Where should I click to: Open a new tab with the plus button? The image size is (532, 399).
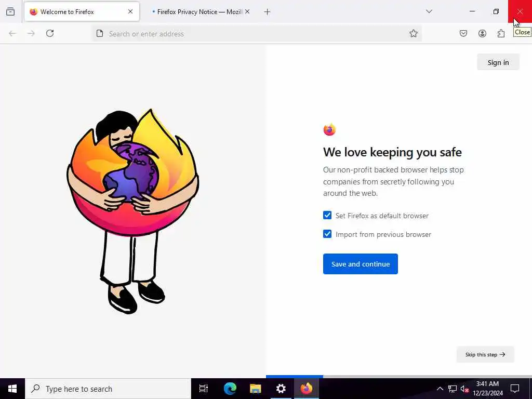point(268,12)
